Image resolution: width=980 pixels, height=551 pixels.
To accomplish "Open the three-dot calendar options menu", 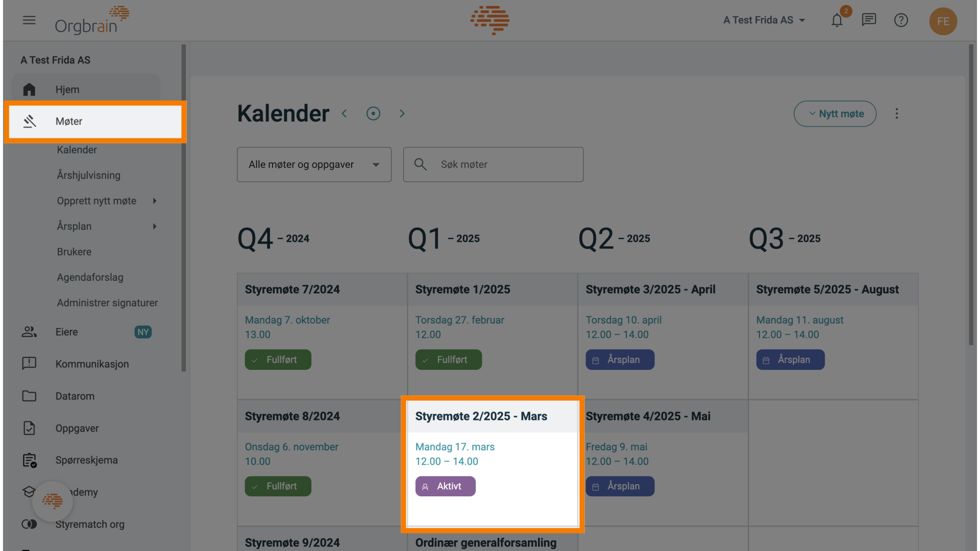I will pos(897,114).
